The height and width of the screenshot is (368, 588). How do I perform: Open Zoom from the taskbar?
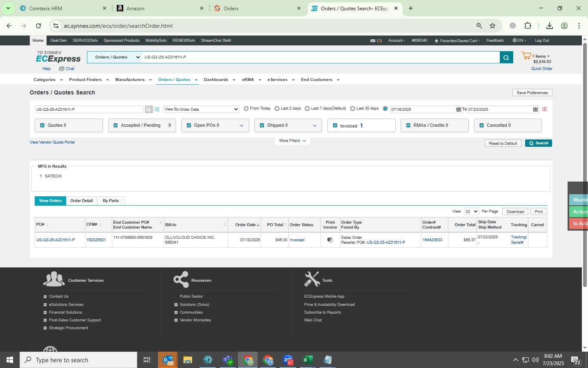[x=288, y=360]
